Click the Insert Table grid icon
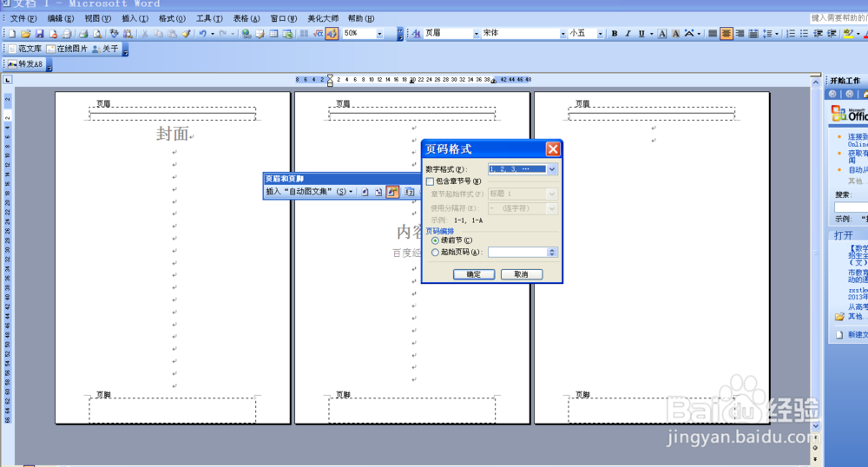The width and height of the screenshot is (868, 467). (273, 34)
